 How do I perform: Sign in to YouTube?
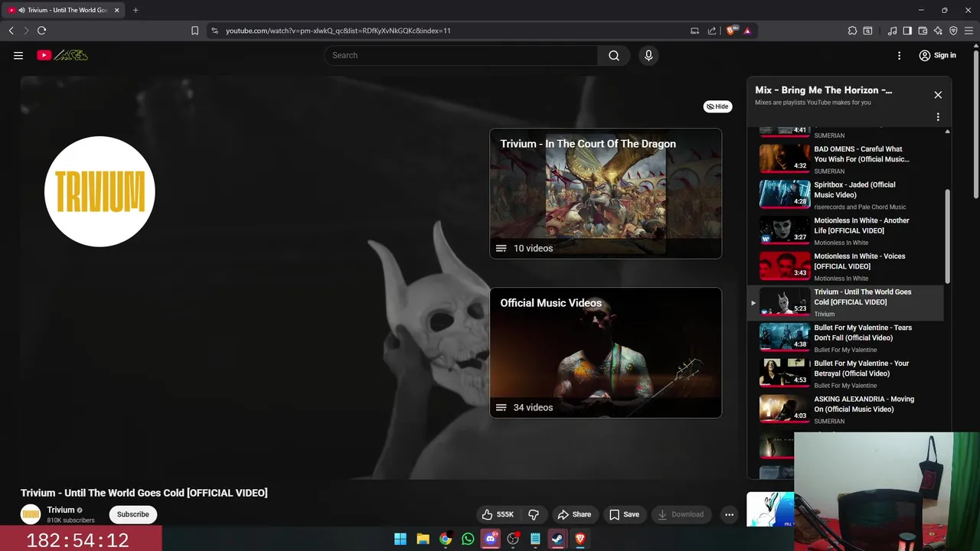(937, 55)
